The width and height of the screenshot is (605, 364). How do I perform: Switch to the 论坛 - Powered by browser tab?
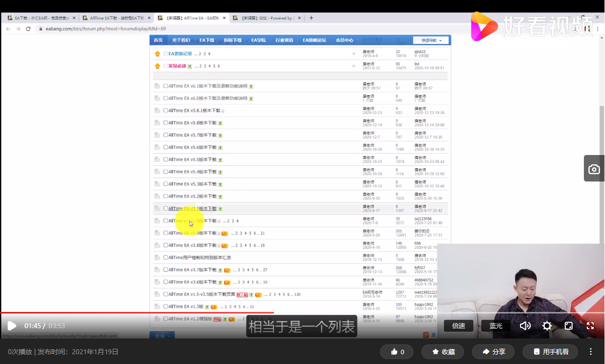[x=268, y=18]
